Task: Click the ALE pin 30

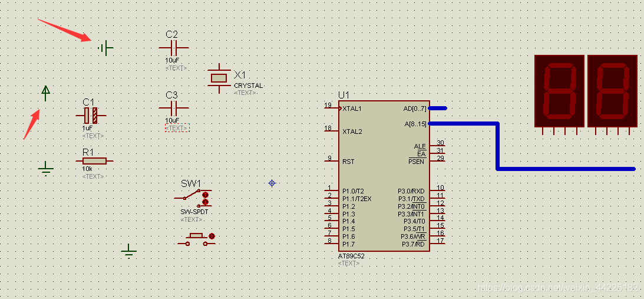Action: click(x=437, y=146)
